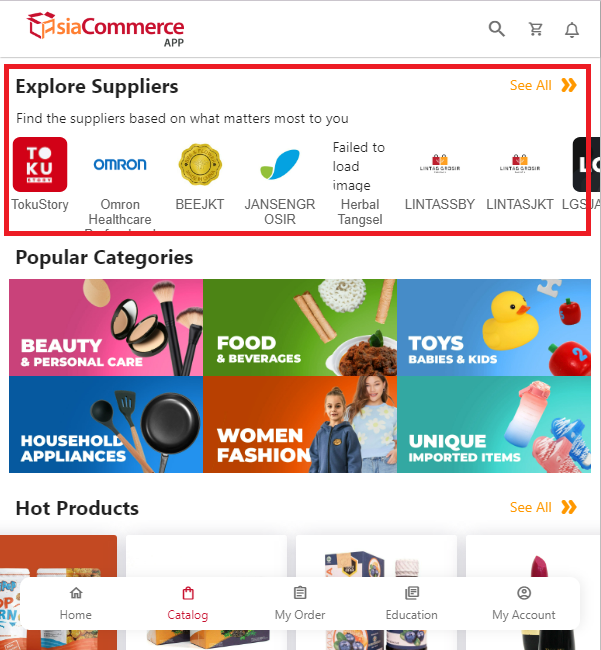Screen dimensions: 601x650
Task: Expand See All for Hot Products
Action: [x=543, y=507]
